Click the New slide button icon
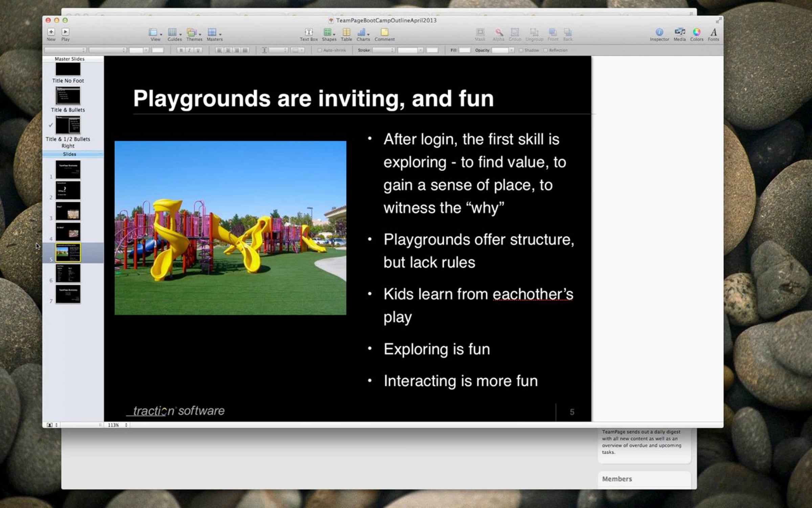 click(x=51, y=32)
